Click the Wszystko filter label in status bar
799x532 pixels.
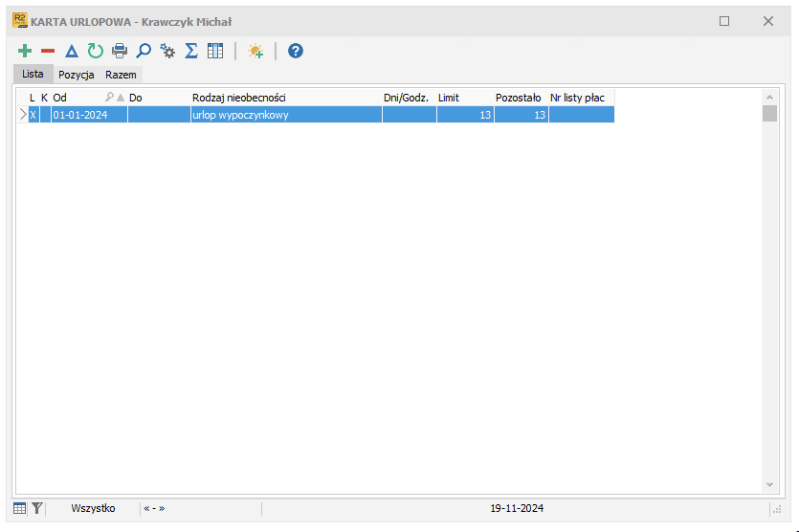click(93, 508)
